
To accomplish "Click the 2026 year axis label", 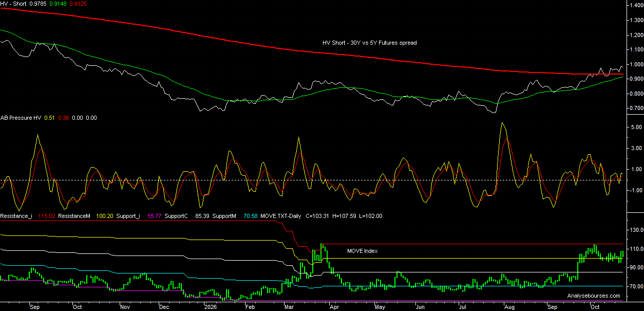I will pyautogui.click(x=210, y=306).
